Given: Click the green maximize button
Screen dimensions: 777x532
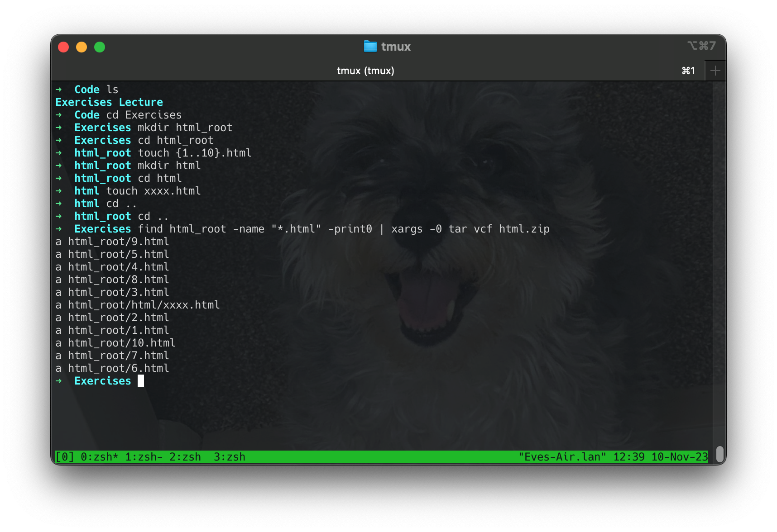Looking at the screenshot, I should [99, 47].
